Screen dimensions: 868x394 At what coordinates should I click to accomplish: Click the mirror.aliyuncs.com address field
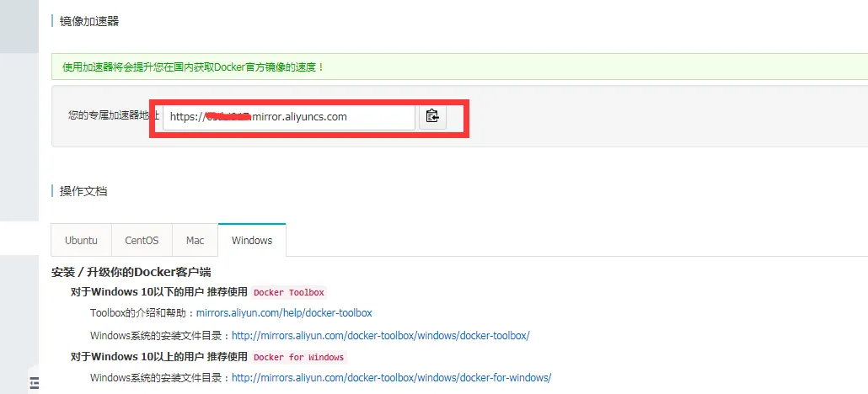tap(288, 117)
